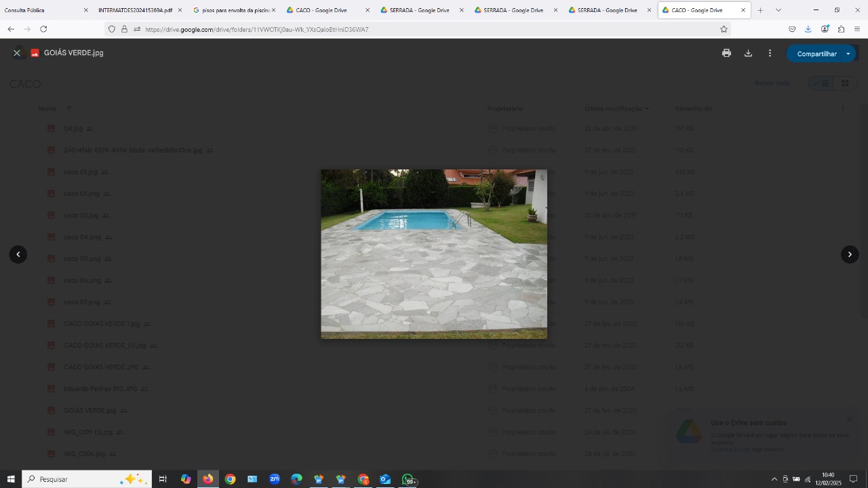Screen dimensions: 868x488
Task: Show hidden system tray icons
Action: [774, 479]
